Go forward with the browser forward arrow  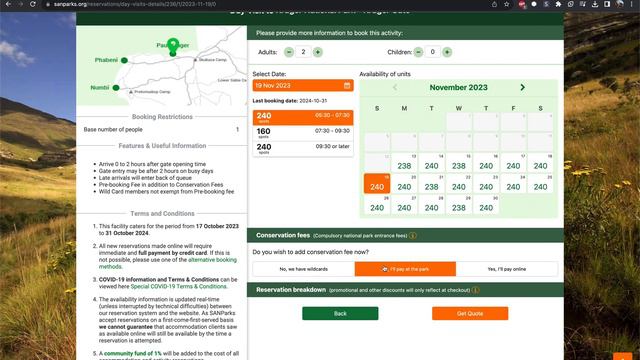[20, 4]
